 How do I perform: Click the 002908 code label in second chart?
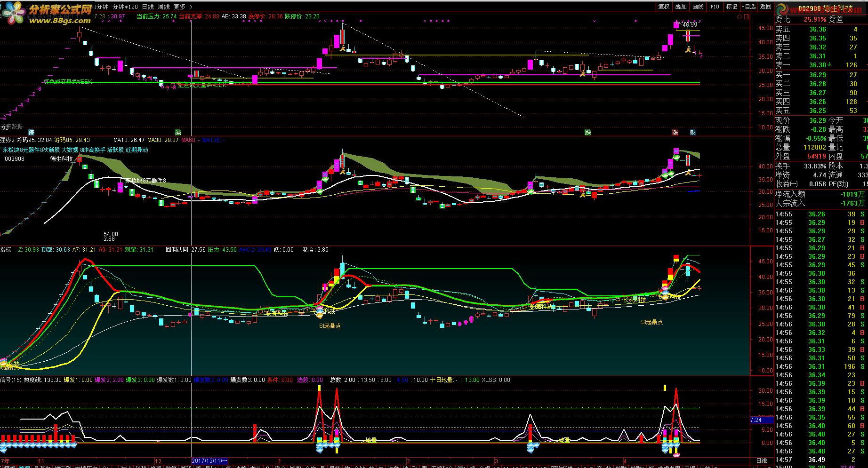15,159
